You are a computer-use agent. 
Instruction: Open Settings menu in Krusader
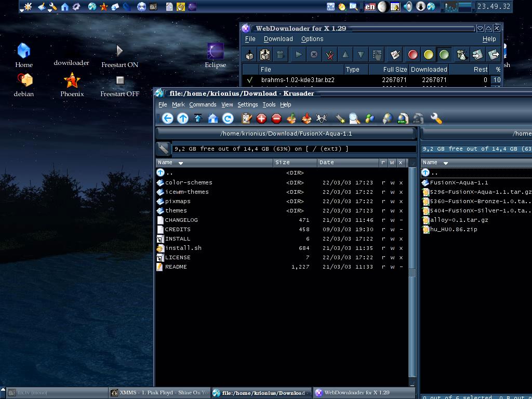247,104
